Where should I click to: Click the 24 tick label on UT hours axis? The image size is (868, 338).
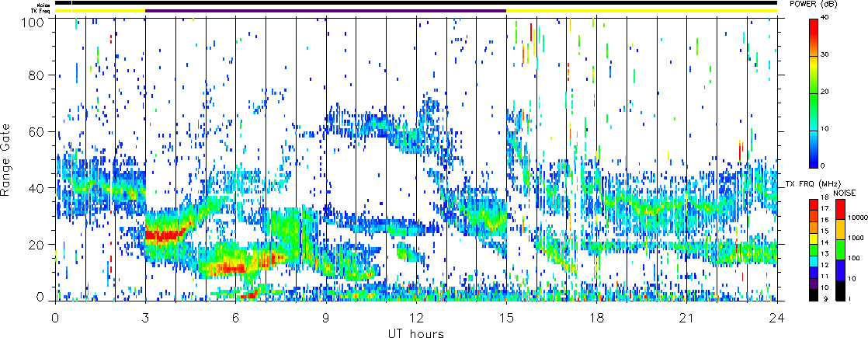(777, 318)
